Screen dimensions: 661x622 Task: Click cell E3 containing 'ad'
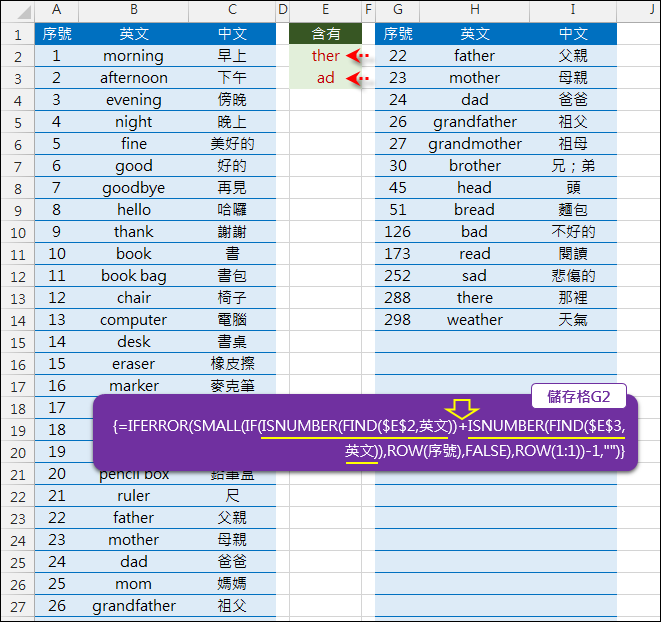[x=325, y=78]
